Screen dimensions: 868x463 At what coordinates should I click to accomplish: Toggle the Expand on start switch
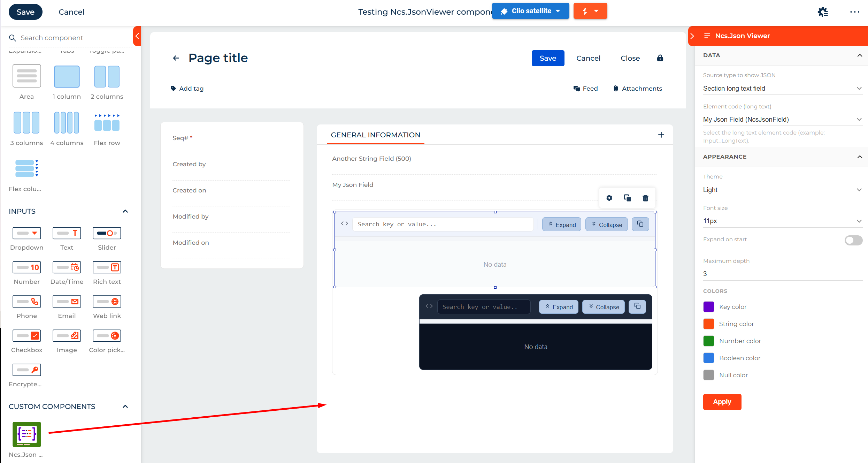coord(853,240)
